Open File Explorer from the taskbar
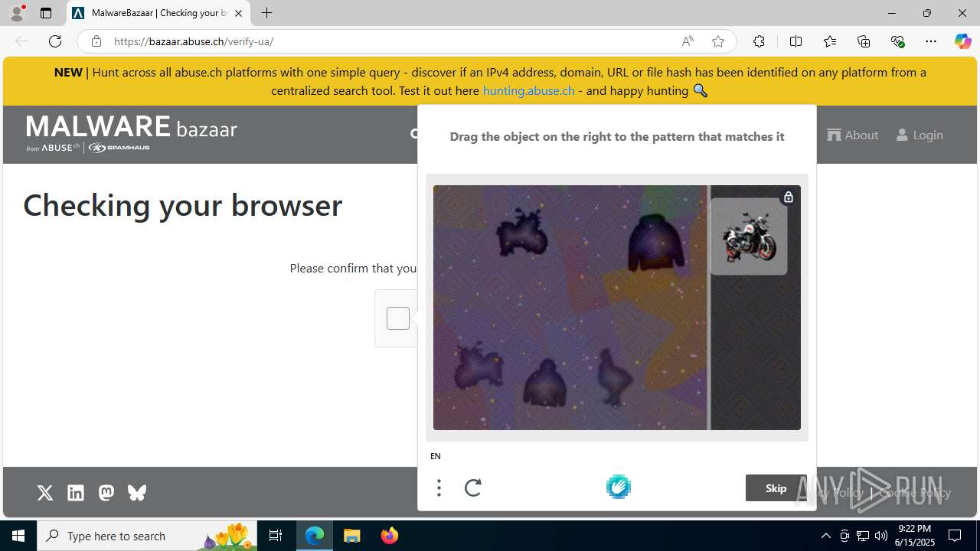980x551 pixels. pyautogui.click(x=352, y=536)
